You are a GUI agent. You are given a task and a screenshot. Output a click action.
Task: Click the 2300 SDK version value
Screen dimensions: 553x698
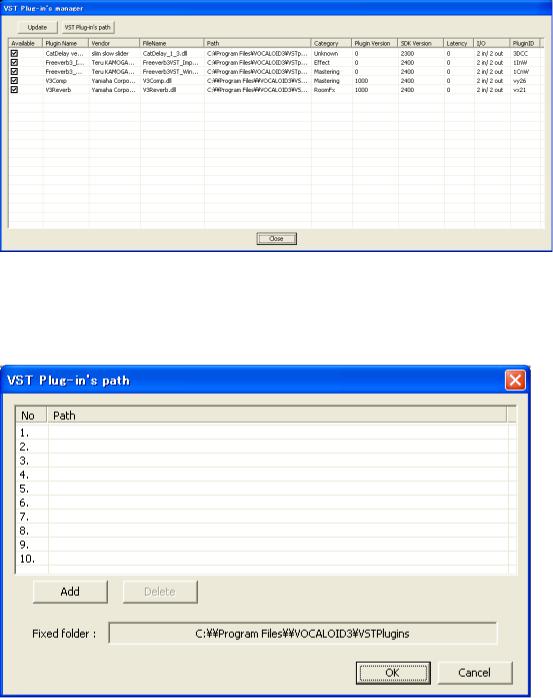tap(407, 53)
